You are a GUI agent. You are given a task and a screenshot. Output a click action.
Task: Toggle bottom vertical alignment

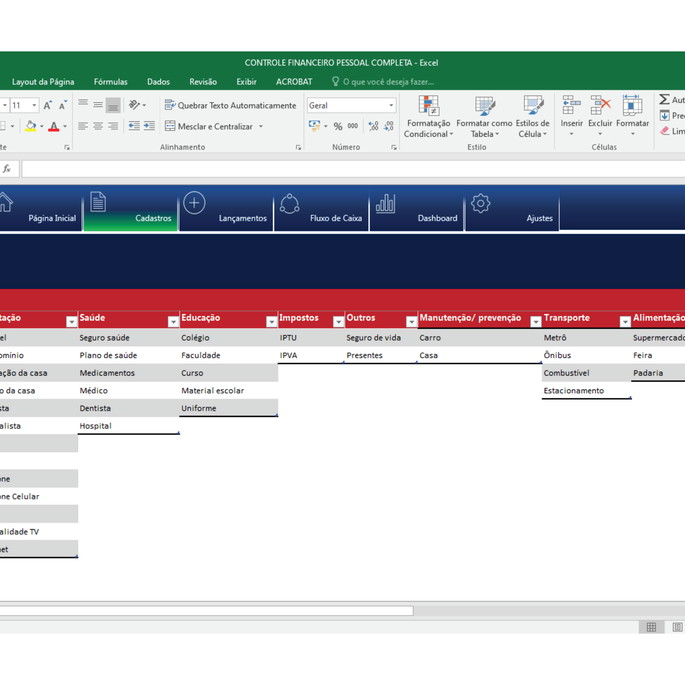point(113,105)
